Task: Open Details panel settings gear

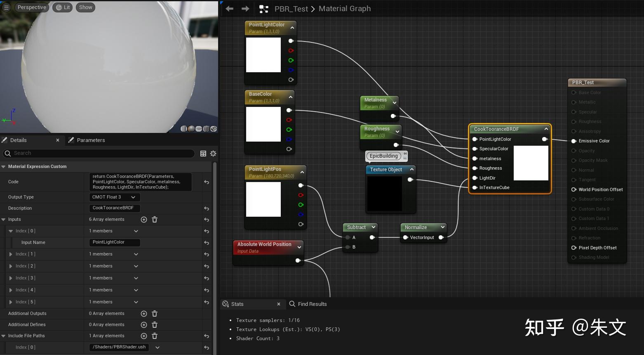Action: click(x=213, y=154)
